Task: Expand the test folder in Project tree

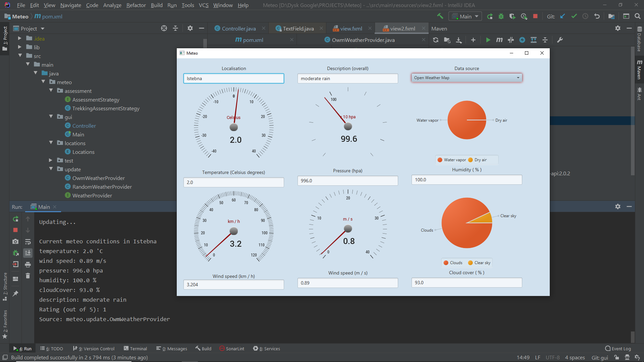Action: [51, 161]
